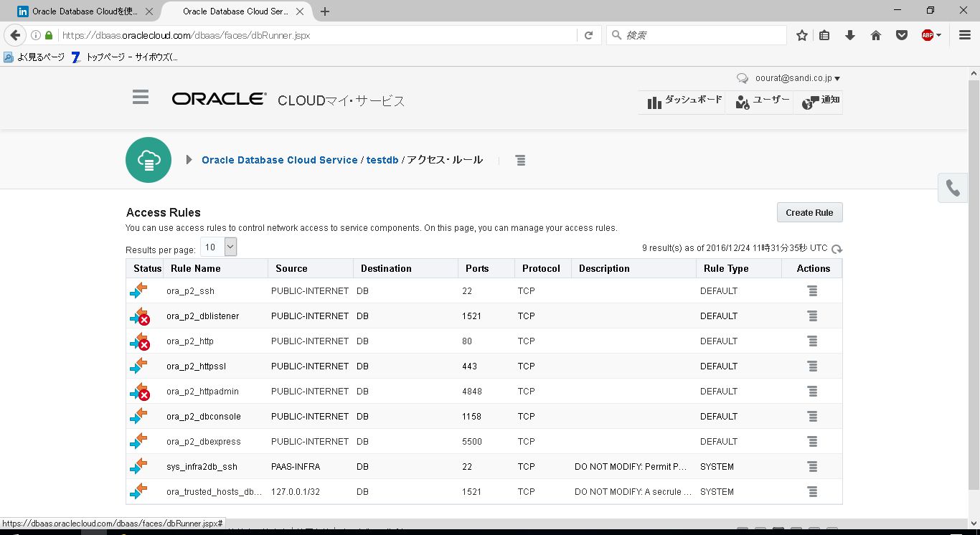This screenshot has height=535, width=980.
Task: Go back to the previous page
Action: point(15,35)
